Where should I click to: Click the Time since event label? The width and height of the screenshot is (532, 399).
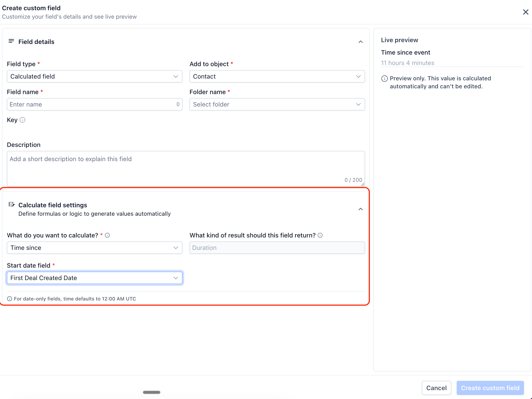point(405,53)
